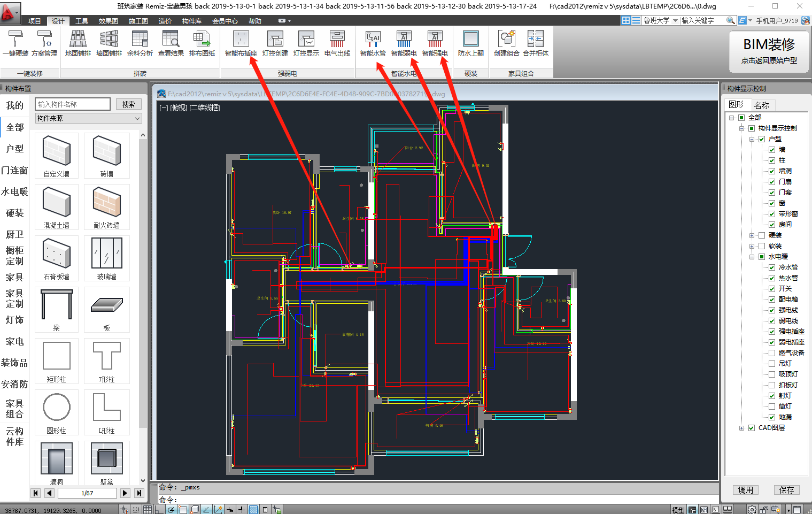Open 方案管理 in the ribbon
This screenshot has width=812, height=514.
(44, 44)
